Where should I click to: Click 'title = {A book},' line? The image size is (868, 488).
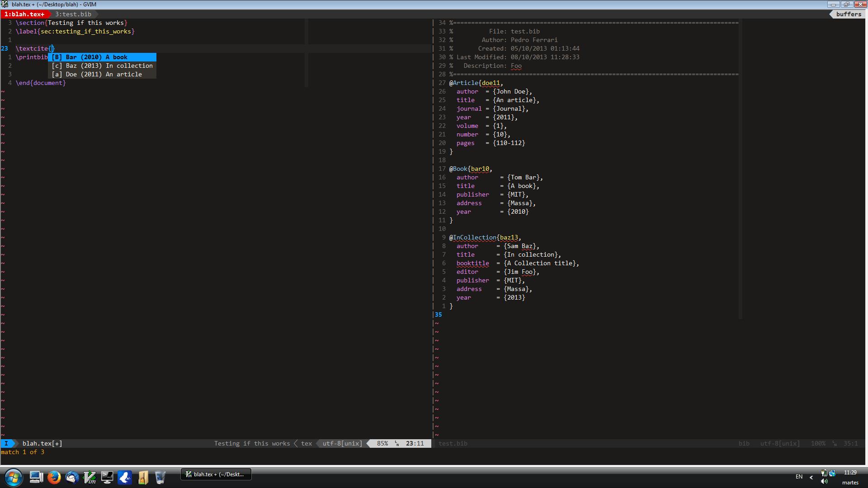(498, 186)
